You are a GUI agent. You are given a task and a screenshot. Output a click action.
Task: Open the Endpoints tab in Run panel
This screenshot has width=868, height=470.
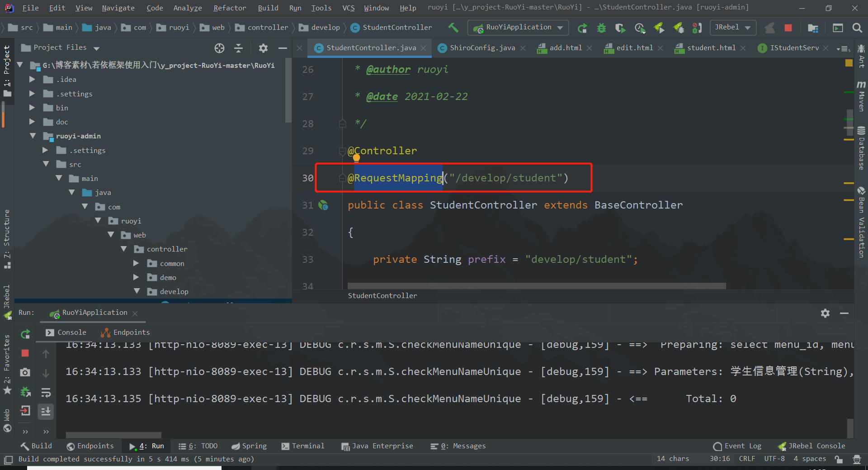coord(125,332)
